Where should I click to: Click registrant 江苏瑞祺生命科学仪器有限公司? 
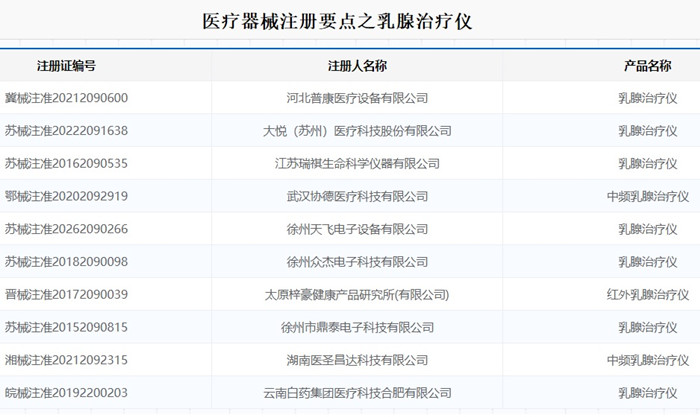point(357,163)
